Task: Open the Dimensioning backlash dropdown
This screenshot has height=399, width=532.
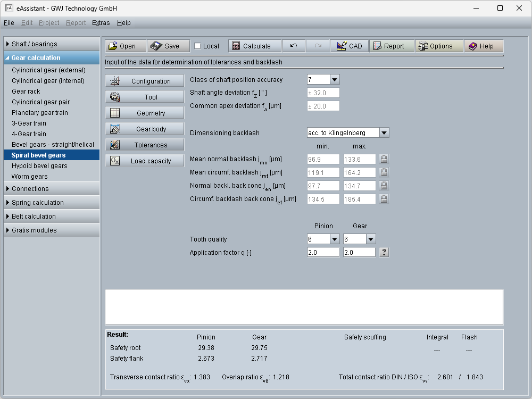Action: click(x=384, y=133)
